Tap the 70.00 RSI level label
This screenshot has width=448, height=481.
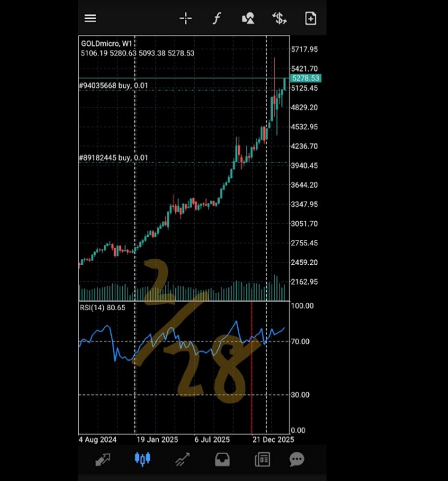click(x=302, y=341)
